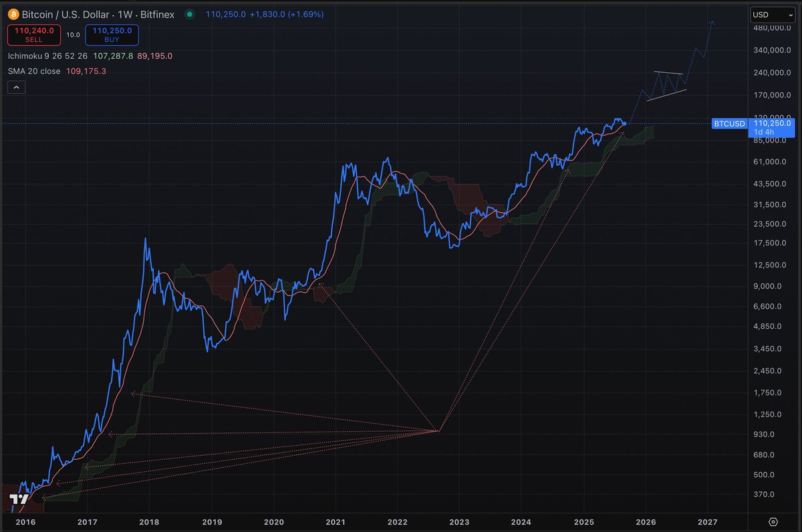Screen dimensions: 802x532
Task: Click the 2019 label on the time axis
Action: [212, 521]
